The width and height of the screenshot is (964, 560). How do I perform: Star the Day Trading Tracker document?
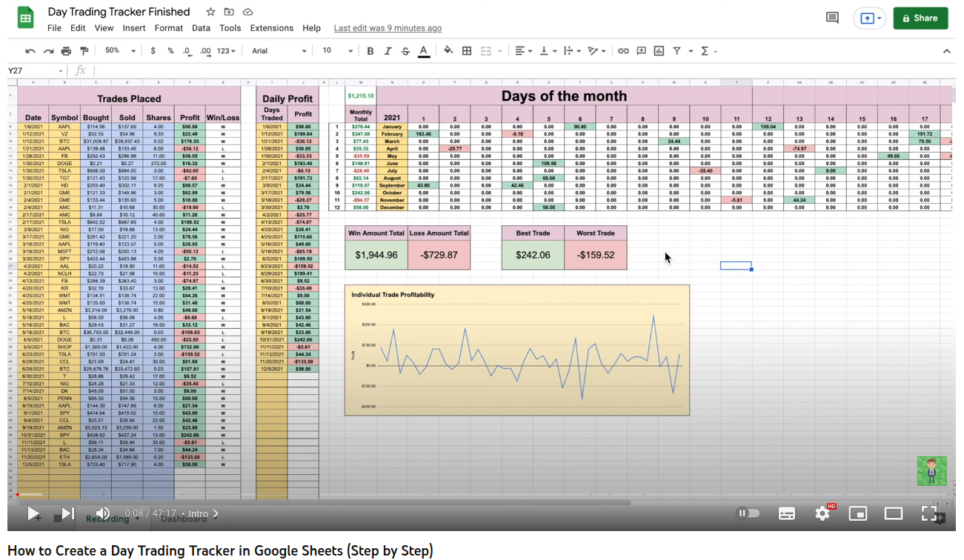(x=210, y=12)
